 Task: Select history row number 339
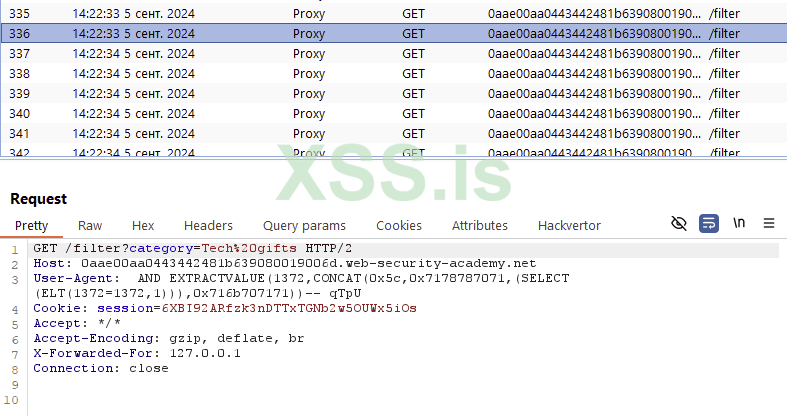pos(394,94)
